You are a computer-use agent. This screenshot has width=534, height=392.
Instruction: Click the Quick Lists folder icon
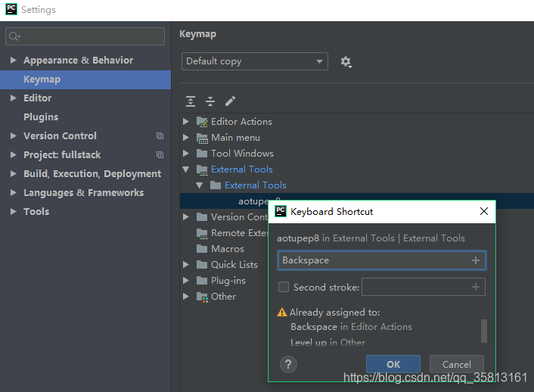coord(202,265)
